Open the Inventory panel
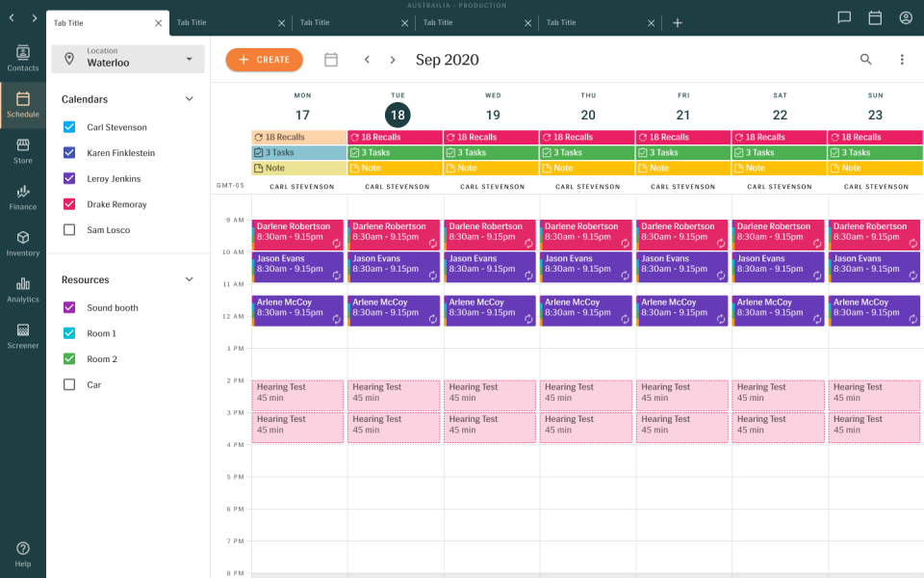This screenshot has height=578, width=924. point(22,244)
